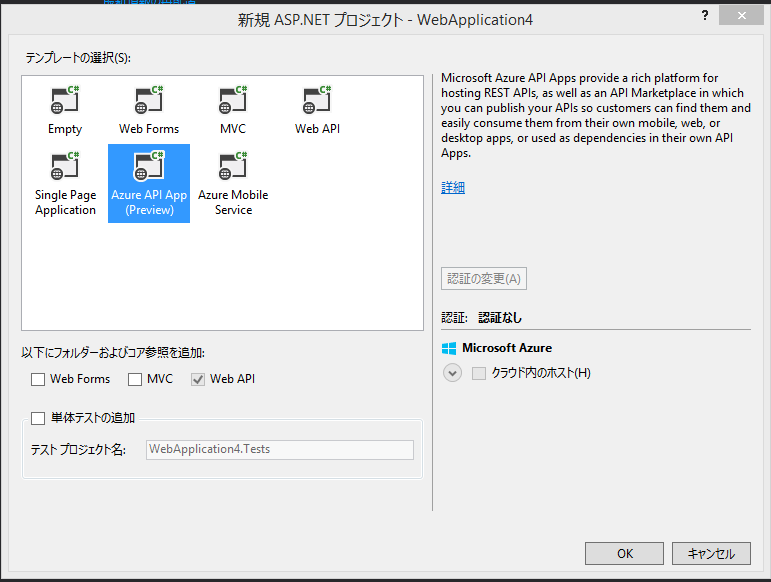Click the 'Web Forms' template label text

pos(149,129)
